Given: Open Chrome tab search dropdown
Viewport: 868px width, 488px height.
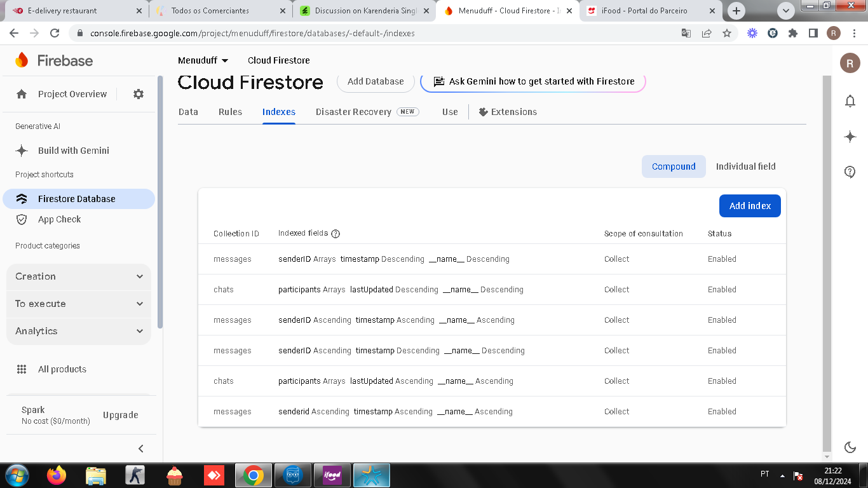Looking at the screenshot, I should tap(786, 11).
